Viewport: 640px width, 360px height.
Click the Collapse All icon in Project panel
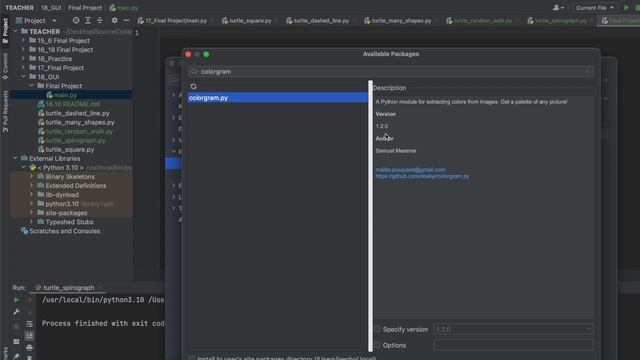(x=100, y=20)
